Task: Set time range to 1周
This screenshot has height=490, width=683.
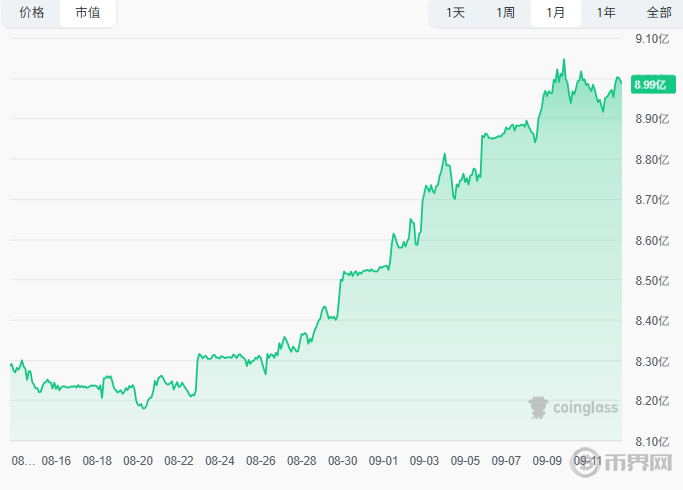Action: click(x=505, y=13)
